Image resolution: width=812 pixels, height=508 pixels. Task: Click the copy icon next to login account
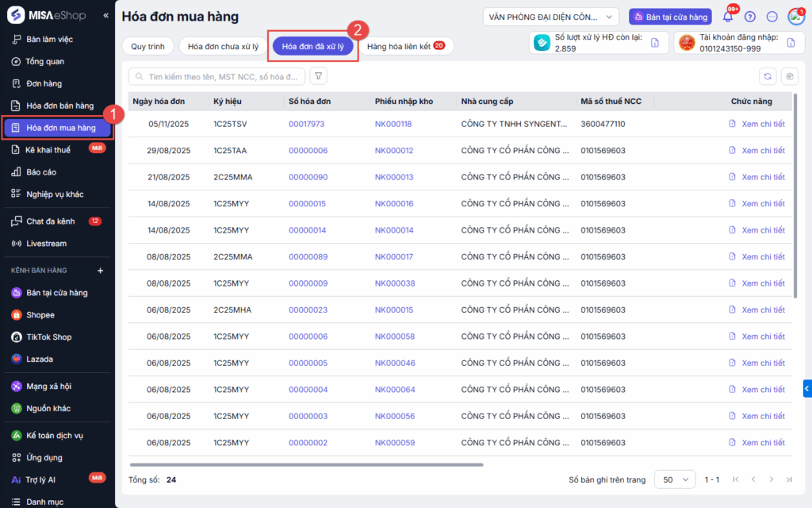coord(791,43)
